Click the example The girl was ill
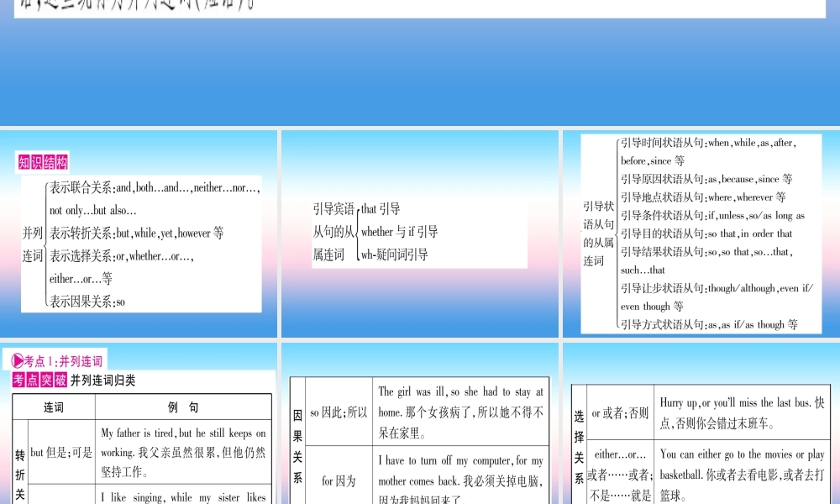840x504 pixels. [460, 412]
